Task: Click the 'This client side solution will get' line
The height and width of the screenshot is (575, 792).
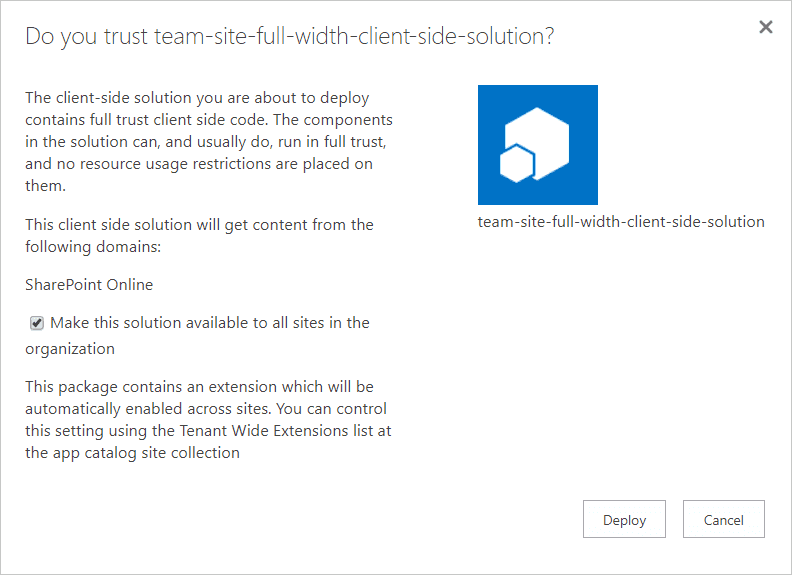Action: 199,224
